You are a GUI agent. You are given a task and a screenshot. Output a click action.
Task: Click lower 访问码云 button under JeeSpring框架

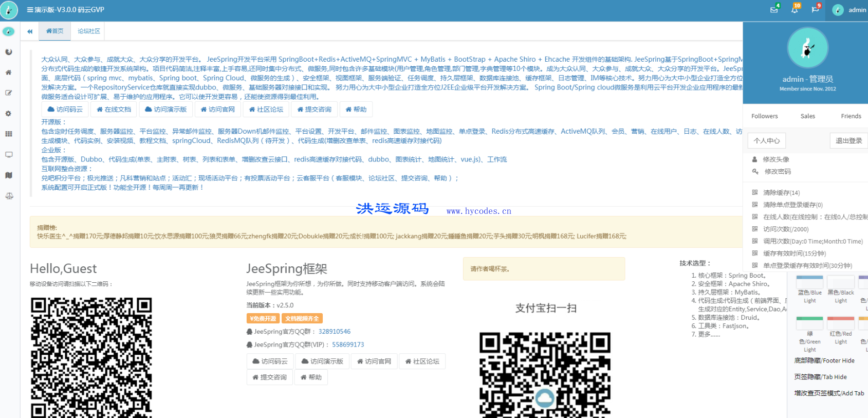pos(270,361)
